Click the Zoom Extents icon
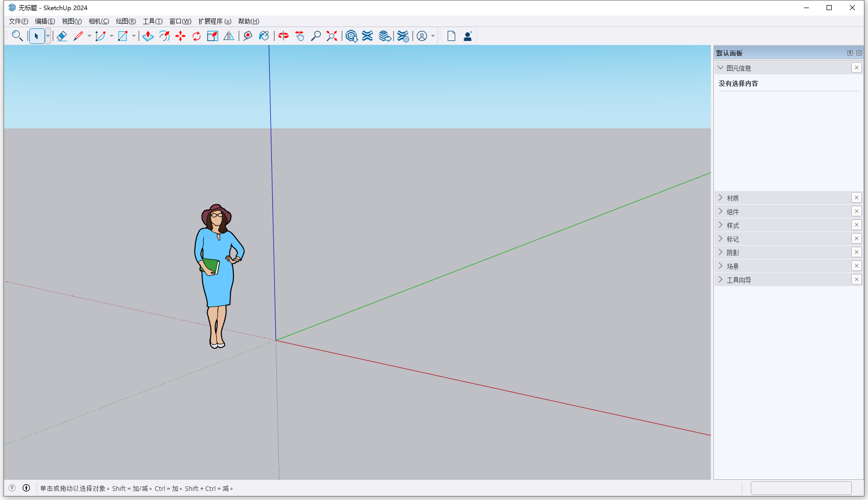This screenshot has height=500, width=868. [331, 36]
